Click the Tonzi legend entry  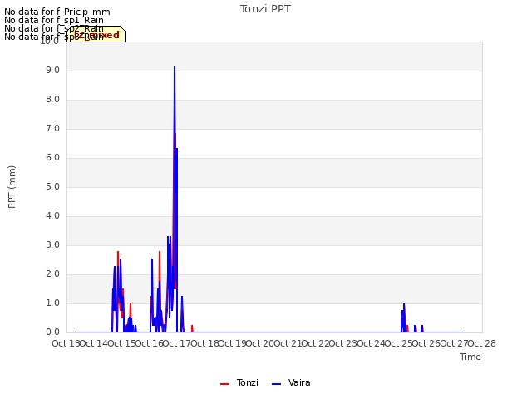(239, 382)
